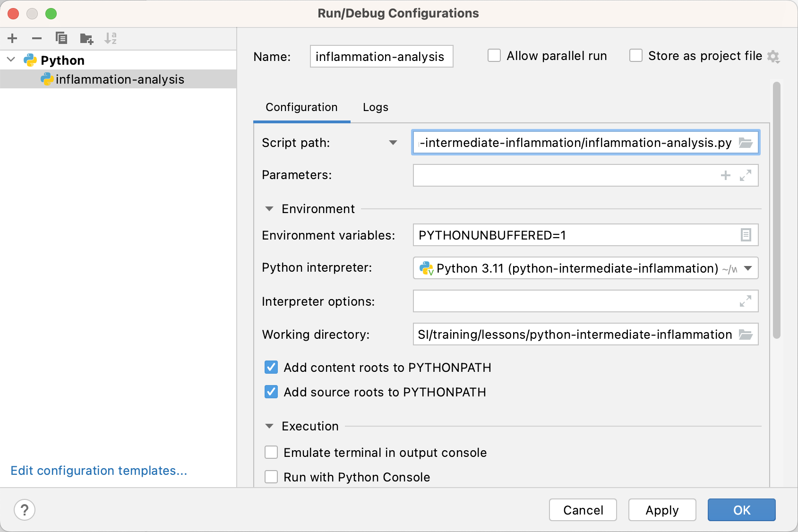Add a new run configuration
798x532 pixels.
[x=12, y=38]
